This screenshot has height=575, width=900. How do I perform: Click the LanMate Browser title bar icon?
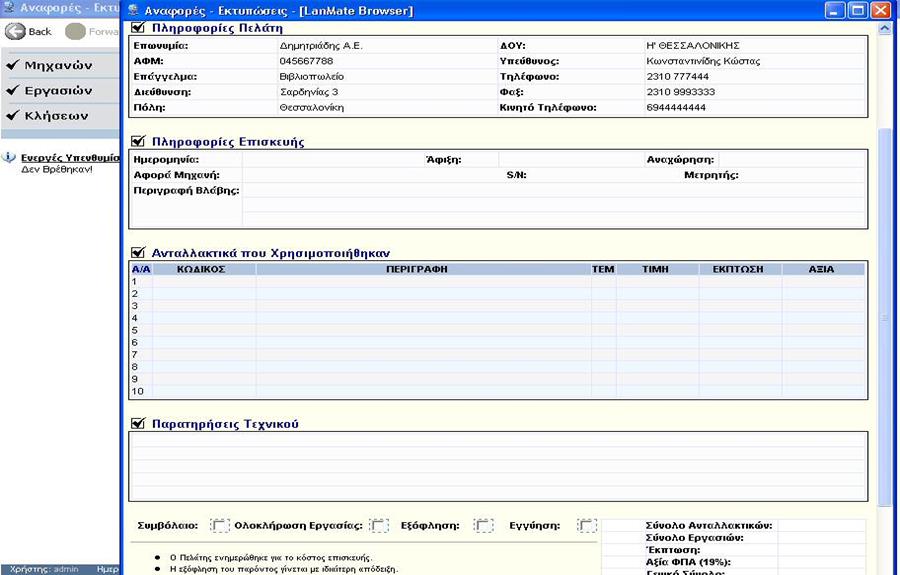pyautogui.click(x=133, y=10)
